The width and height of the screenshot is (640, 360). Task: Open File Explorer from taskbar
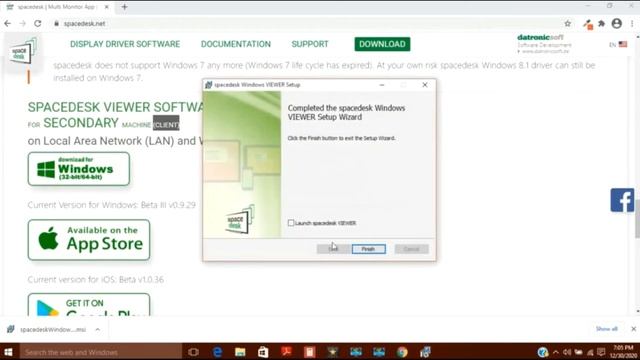click(x=240, y=352)
